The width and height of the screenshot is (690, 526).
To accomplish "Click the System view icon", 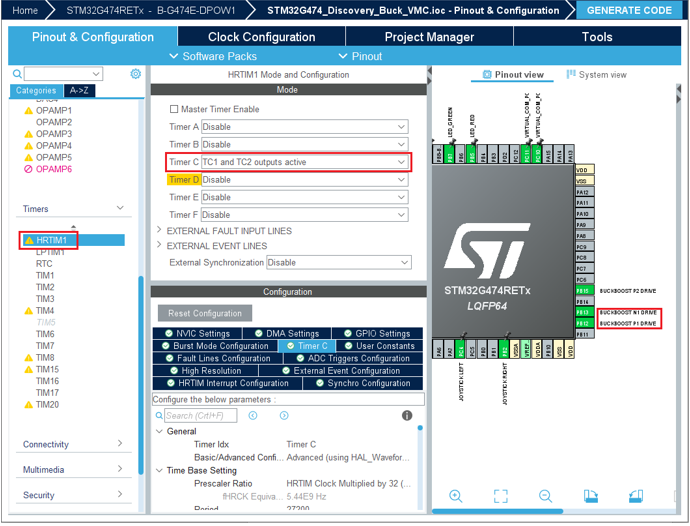I will (x=571, y=74).
